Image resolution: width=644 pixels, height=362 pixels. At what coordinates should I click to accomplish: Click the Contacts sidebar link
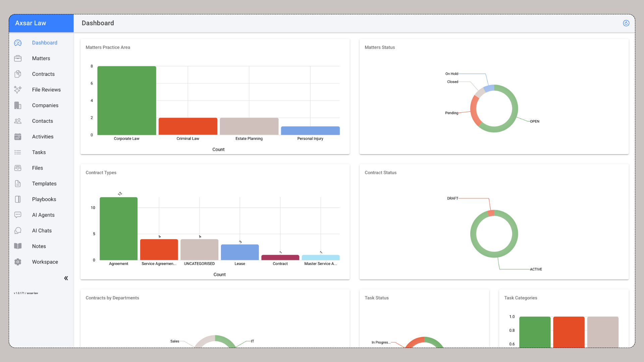click(43, 121)
